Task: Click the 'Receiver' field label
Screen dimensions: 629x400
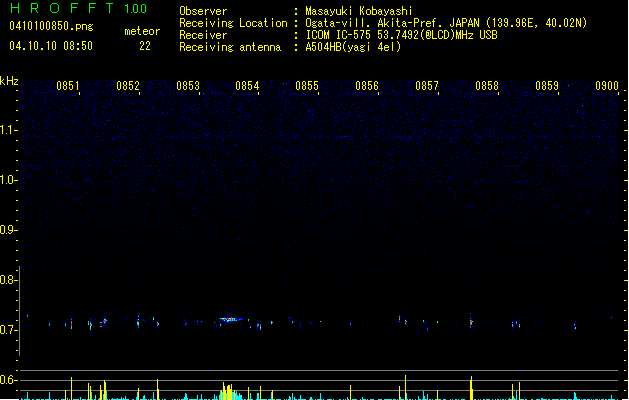Action: (x=203, y=35)
